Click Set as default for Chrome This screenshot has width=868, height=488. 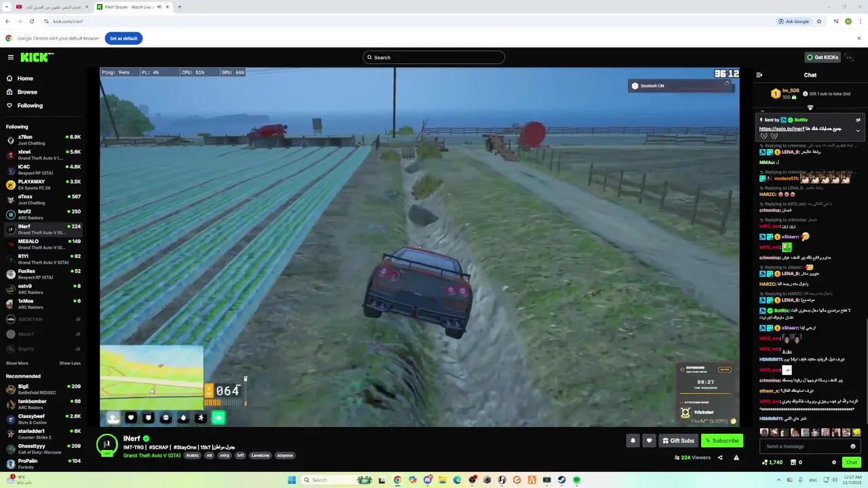tap(123, 39)
